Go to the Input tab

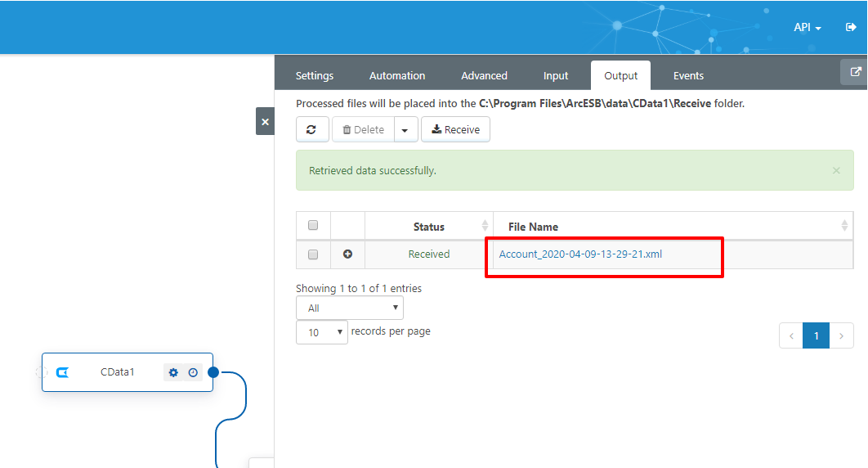click(555, 75)
